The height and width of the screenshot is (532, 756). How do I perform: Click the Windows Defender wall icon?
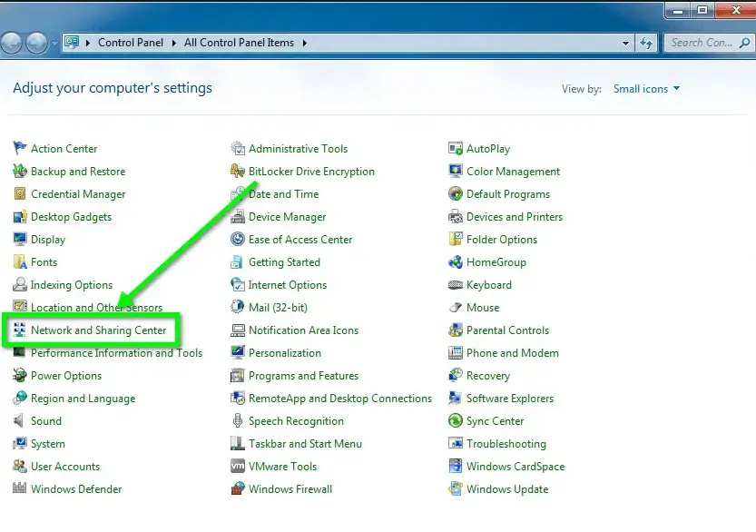20,488
